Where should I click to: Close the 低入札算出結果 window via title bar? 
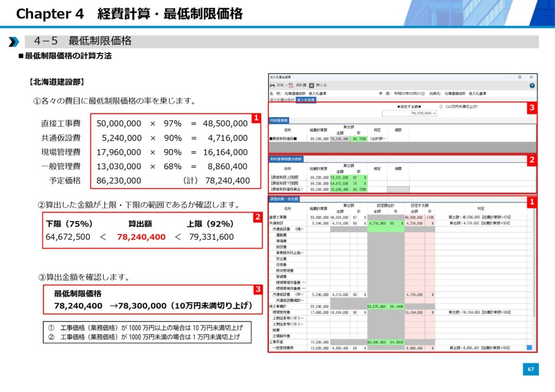click(x=532, y=77)
